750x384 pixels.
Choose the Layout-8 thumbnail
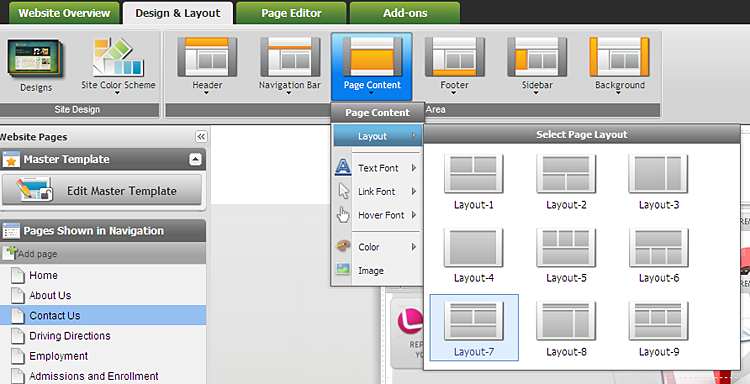[566, 321]
